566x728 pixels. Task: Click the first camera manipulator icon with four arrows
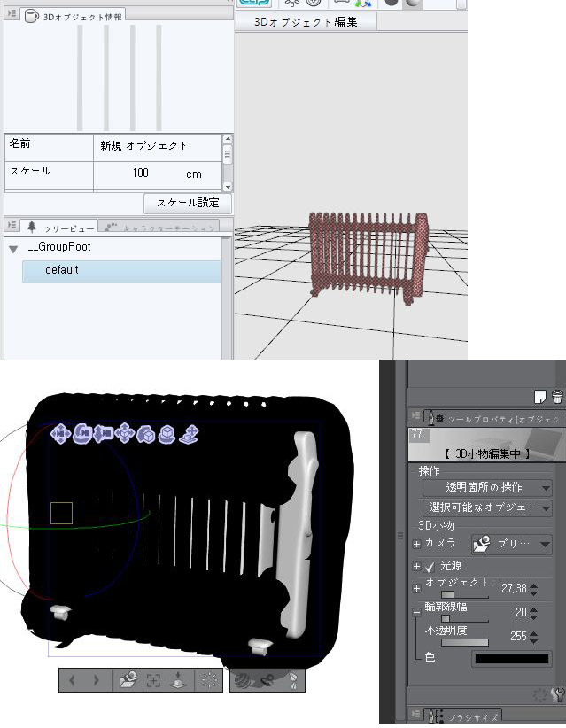tap(60, 434)
